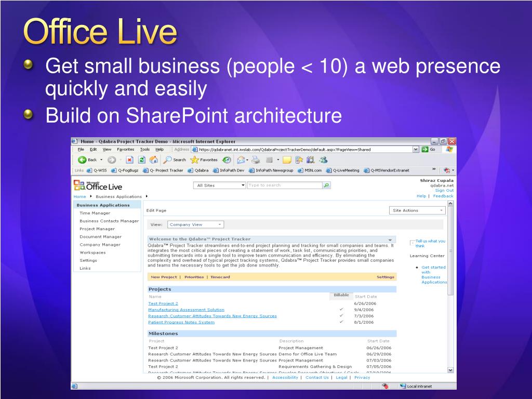Click the page scrollbar up arrow
The height and width of the screenshot is (399, 532).
[450, 204]
